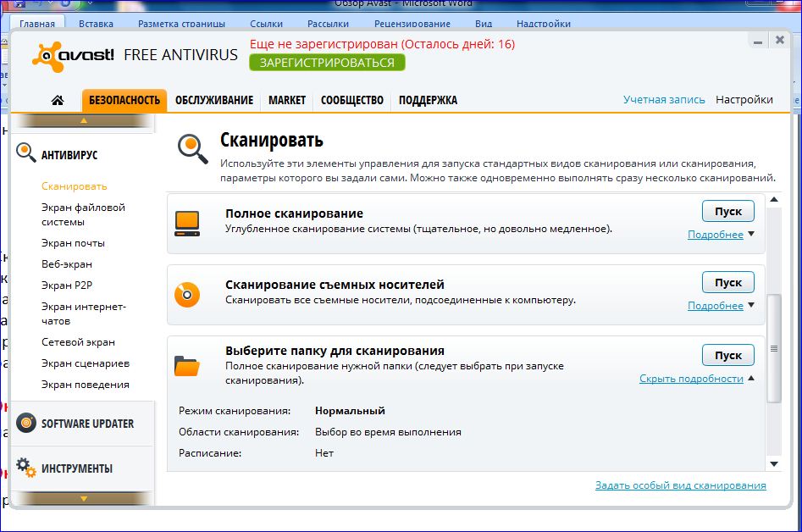Click the disc icon for removable media scan

click(x=187, y=295)
